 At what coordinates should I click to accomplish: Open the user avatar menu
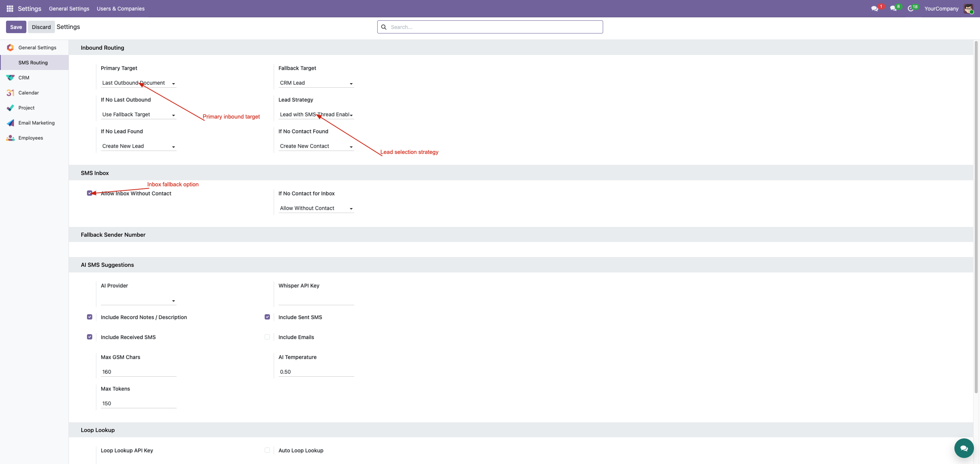tap(969, 9)
